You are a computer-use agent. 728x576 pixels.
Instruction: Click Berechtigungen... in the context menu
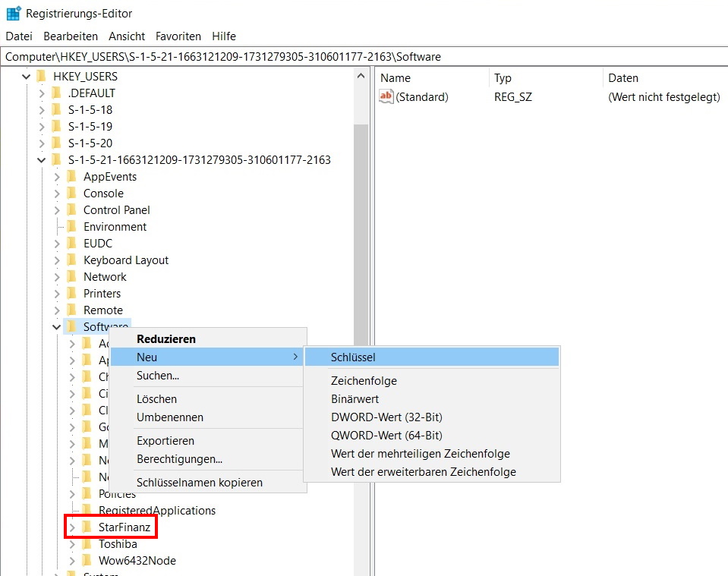click(179, 459)
